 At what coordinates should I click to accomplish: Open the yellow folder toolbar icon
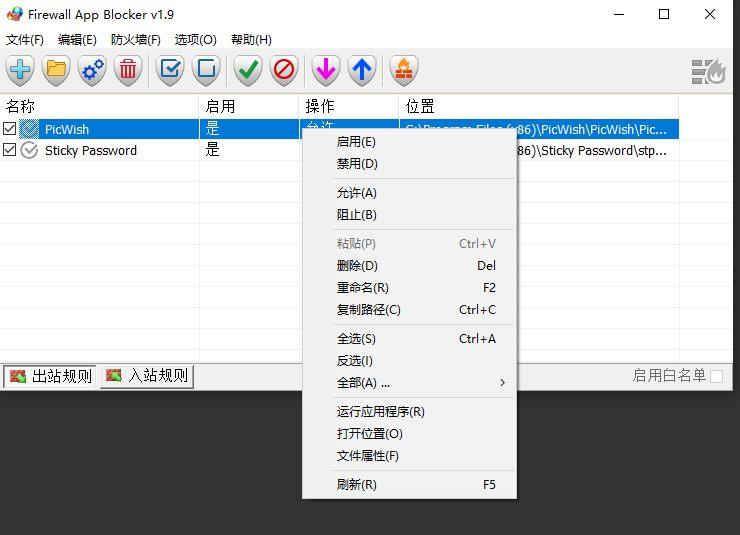pyautogui.click(x=56, y=70)
